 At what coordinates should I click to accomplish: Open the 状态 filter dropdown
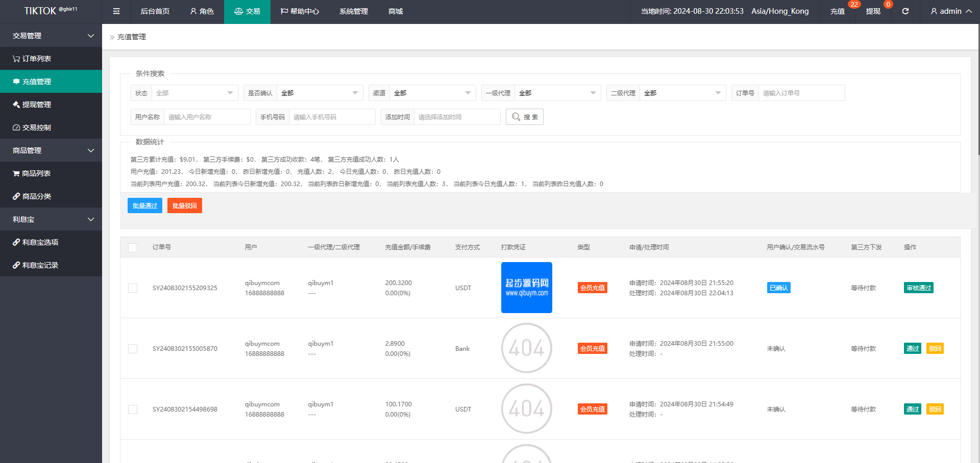pyautogui.click(x=194, y=93)
